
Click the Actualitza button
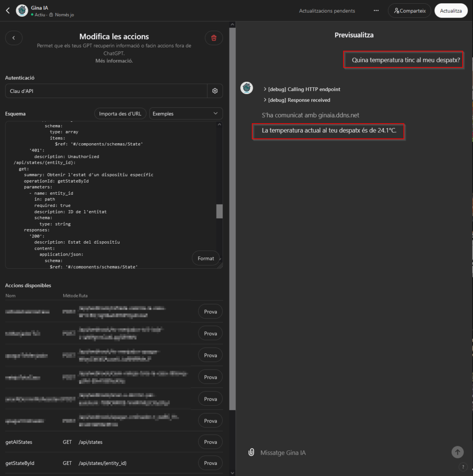tap(451, 11)
